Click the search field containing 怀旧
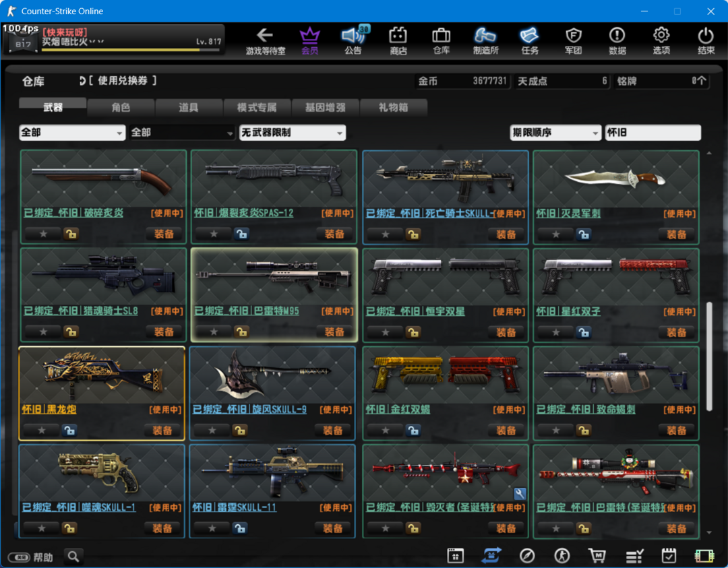728x568 pixels. tap(653, 133)
